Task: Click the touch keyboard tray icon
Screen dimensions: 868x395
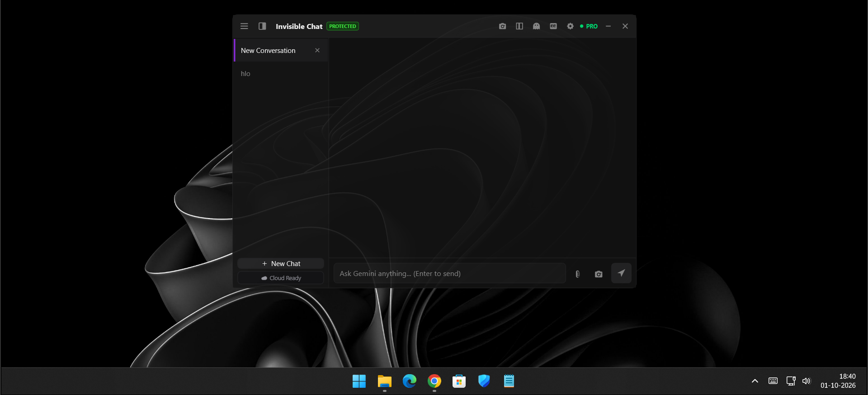Action: 773,381
